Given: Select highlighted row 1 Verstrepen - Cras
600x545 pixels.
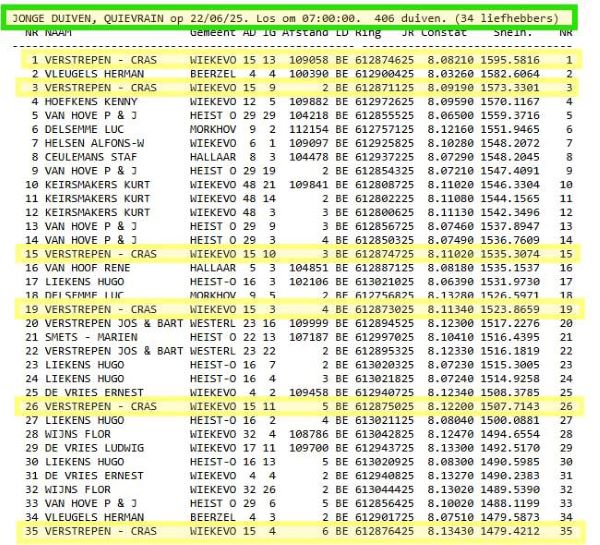Looking at the screenshot, I should click(300, 60).
